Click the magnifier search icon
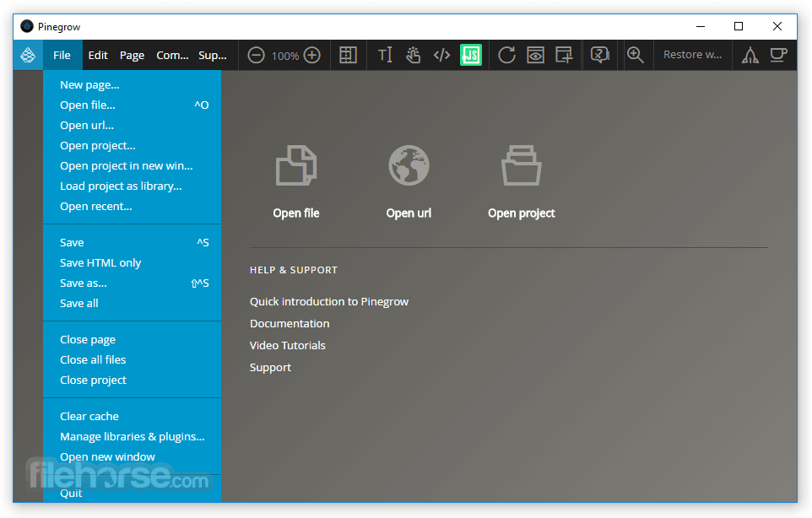 pos(636,55)
